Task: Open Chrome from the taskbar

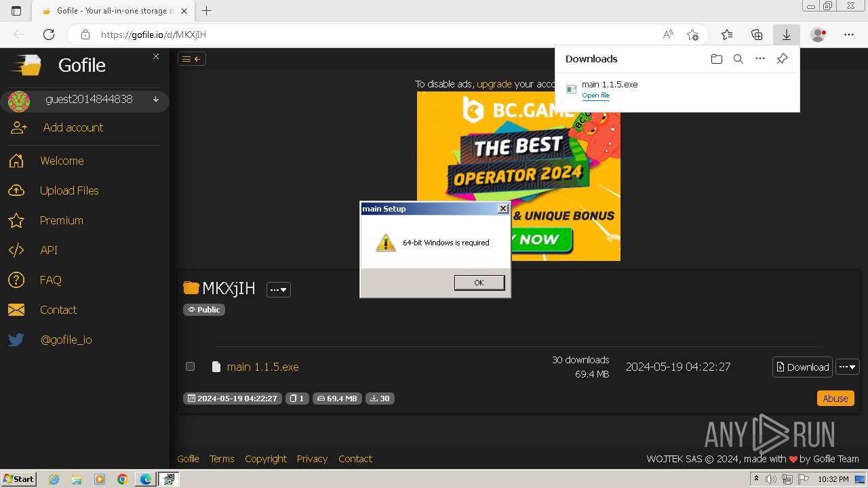Action: coord(122,479)
